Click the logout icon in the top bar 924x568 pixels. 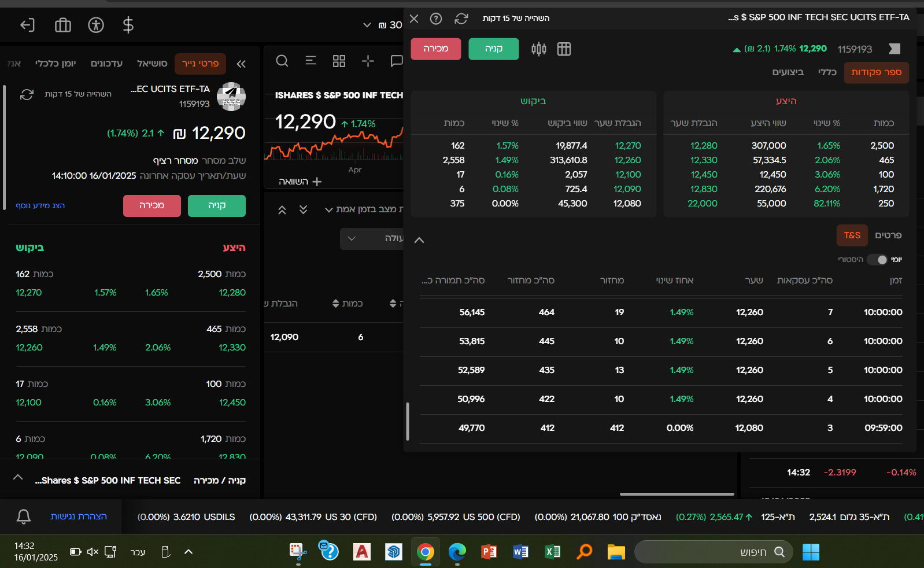point(27,25)
